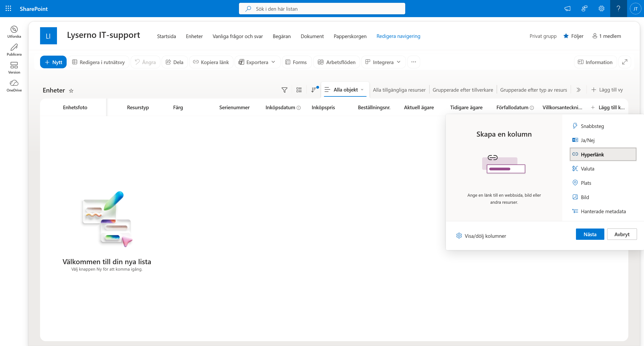Click the Nytt button

point(53,62)
